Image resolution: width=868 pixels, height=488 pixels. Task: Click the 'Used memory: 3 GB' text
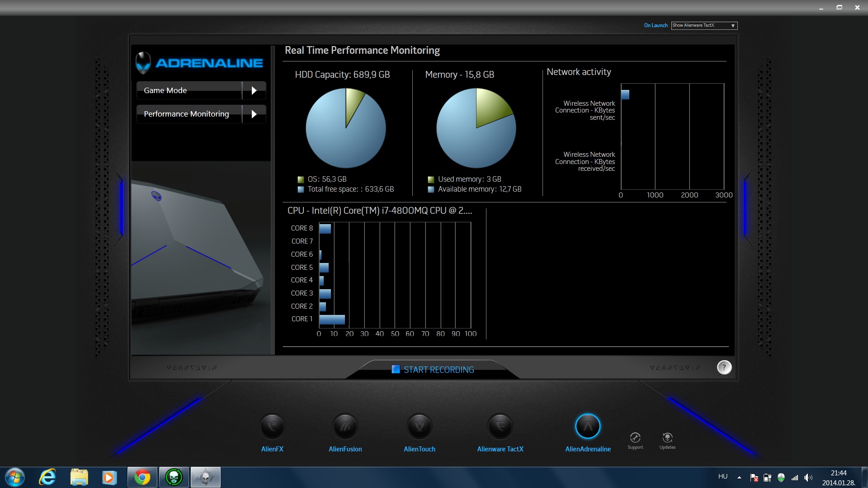[x=470, y=179]
